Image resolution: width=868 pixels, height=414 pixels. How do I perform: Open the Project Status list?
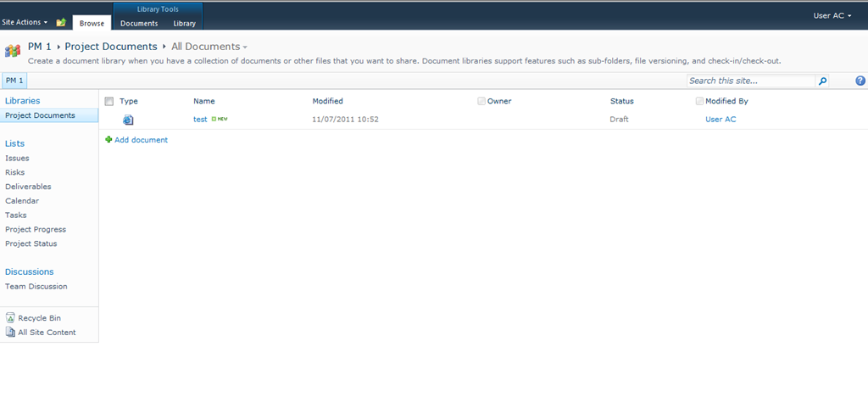31,243
